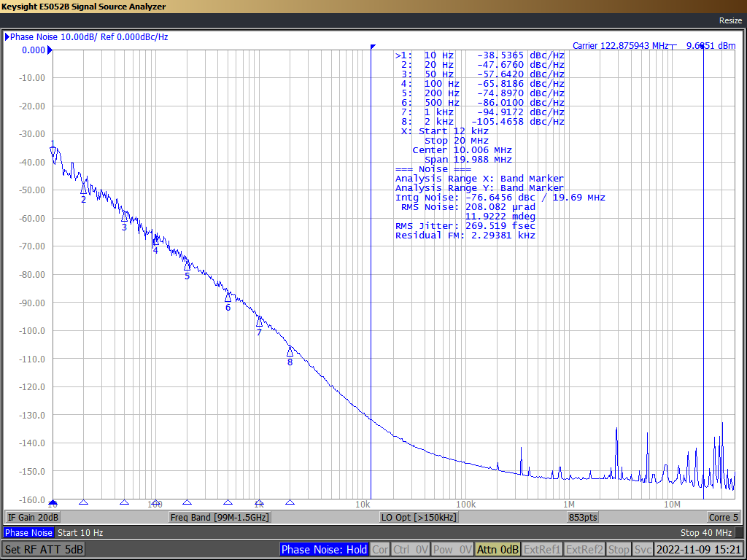The height and width of the screenshot is (560, 747).
Task: Switch to the Phase Noise tab
Action: [28, 532]
